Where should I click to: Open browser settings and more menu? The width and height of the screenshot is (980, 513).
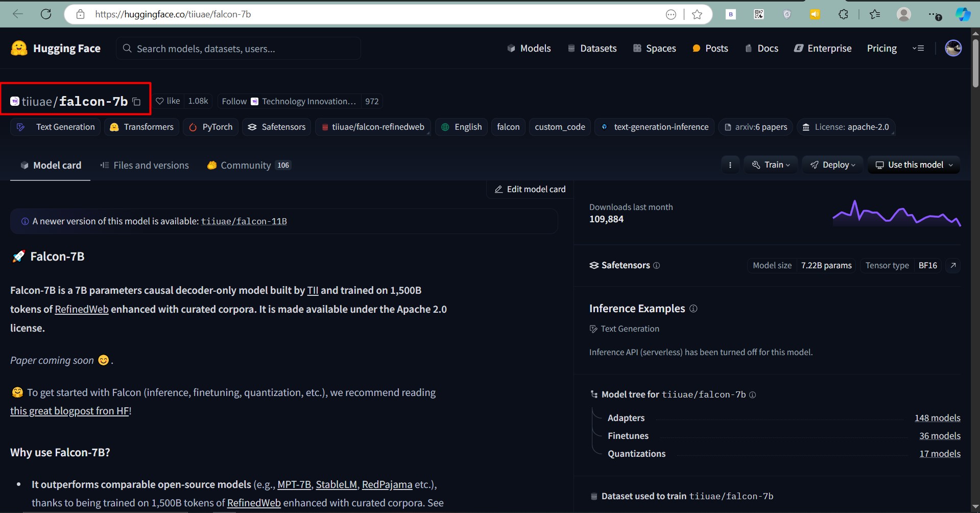[935, 15]
